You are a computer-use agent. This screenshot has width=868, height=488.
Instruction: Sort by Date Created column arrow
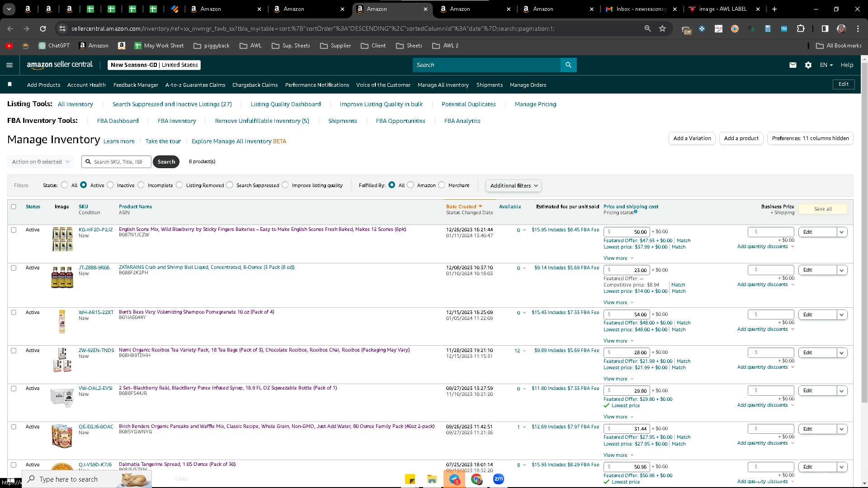tap(480, 206)
